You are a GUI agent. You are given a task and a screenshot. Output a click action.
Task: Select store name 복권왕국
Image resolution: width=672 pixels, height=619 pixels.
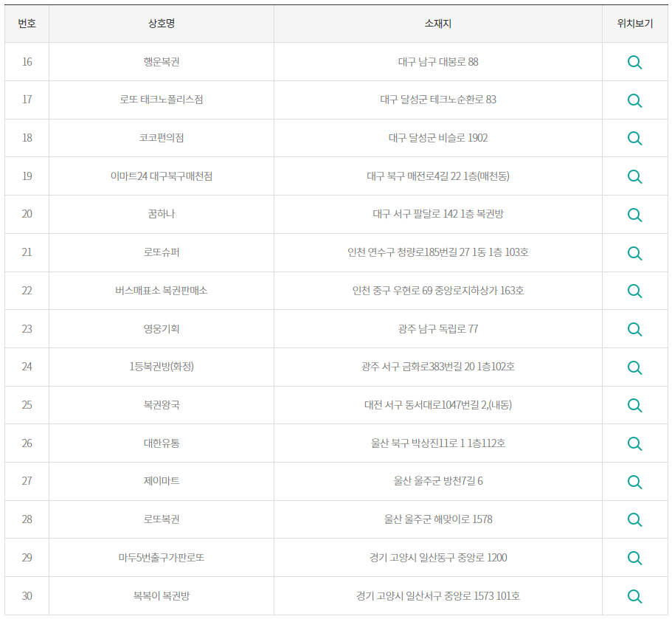(162, 404)
